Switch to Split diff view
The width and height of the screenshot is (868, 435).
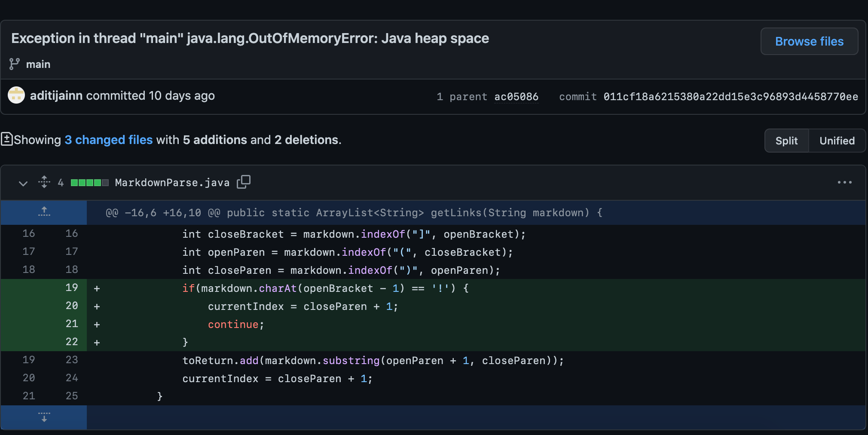click(786, 141)
